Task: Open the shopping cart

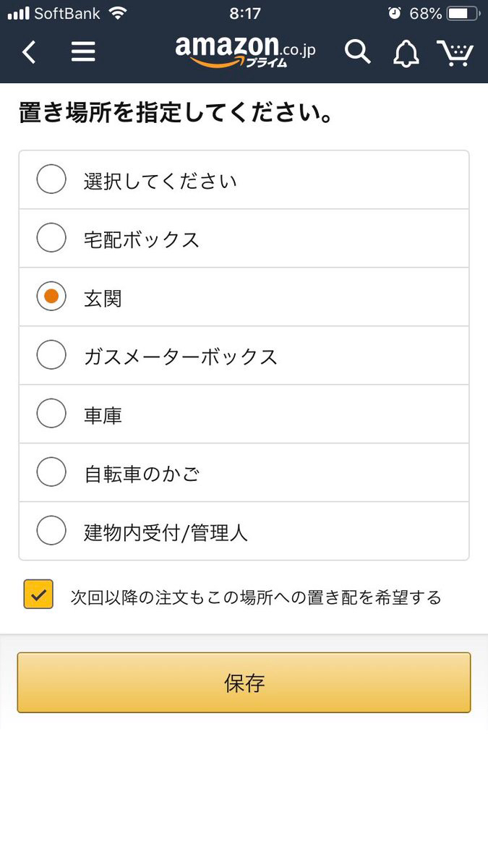Action: 455,52
